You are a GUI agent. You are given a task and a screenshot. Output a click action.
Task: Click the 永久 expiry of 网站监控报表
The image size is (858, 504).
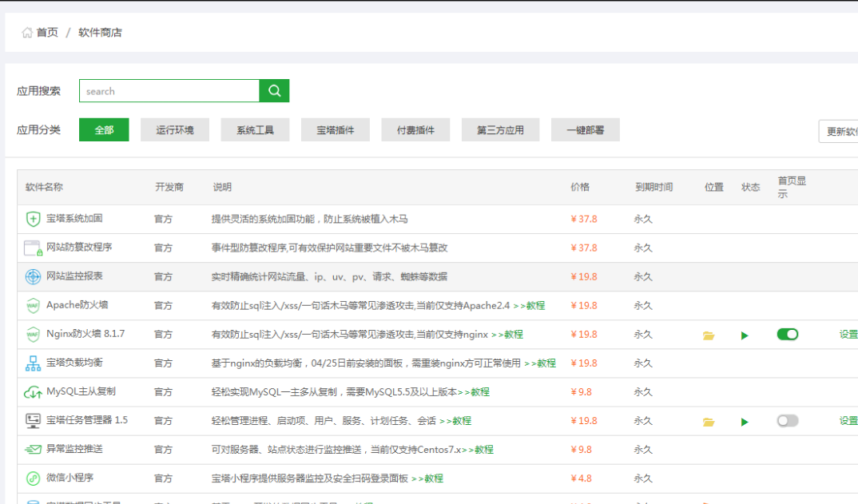coord(643,277)
